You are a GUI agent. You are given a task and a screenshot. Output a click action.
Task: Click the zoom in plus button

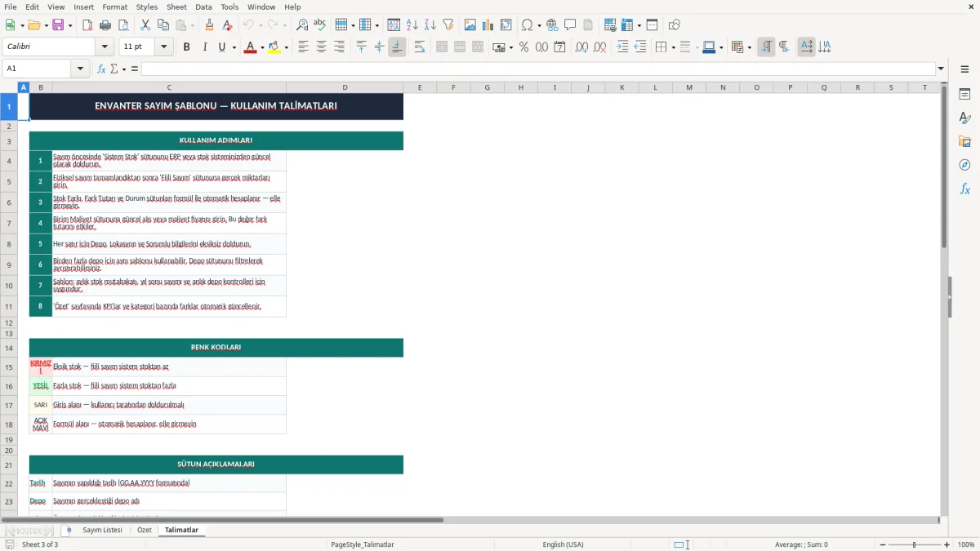click(947, 544)
